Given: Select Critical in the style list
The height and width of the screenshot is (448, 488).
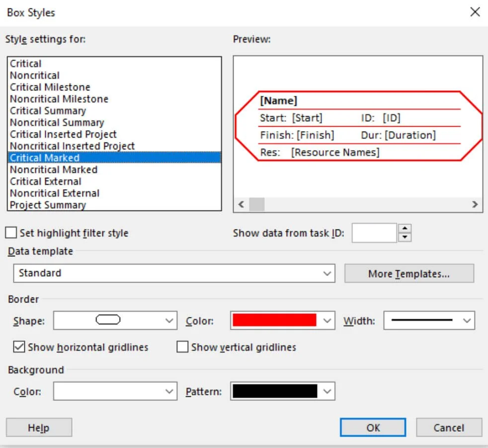Looking at the screenshot, I should pos(114,64).
